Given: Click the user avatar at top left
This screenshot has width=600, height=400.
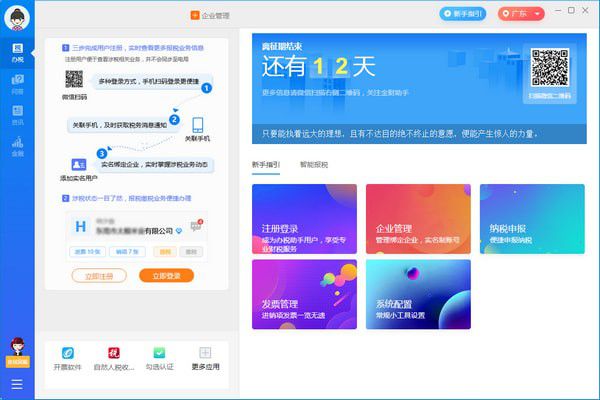Looking at the screenshot, I should pos(17,18).
